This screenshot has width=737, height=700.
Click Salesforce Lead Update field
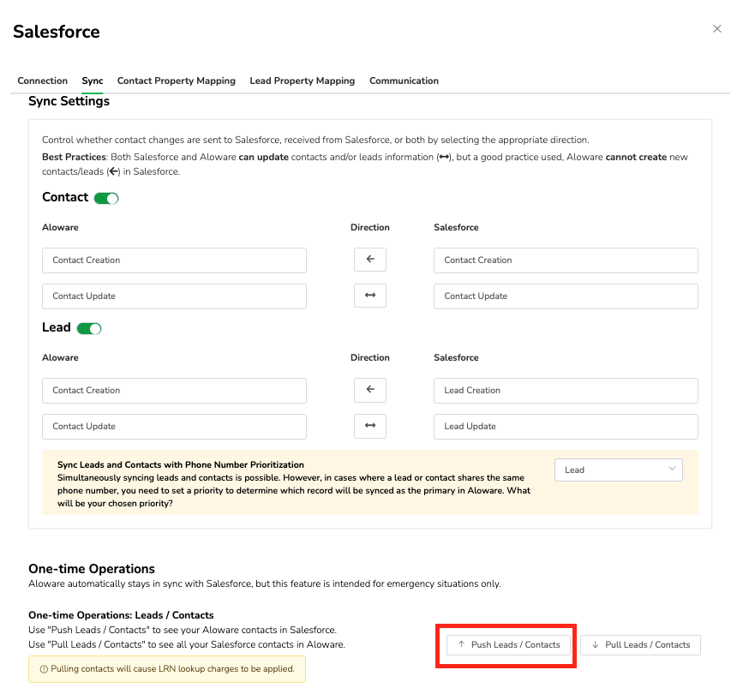coord(566,427)
